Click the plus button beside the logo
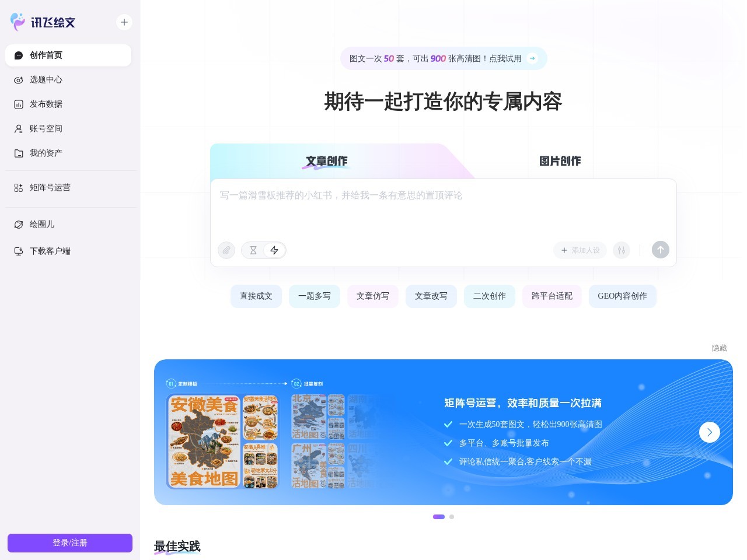 (x=124, y=22)
